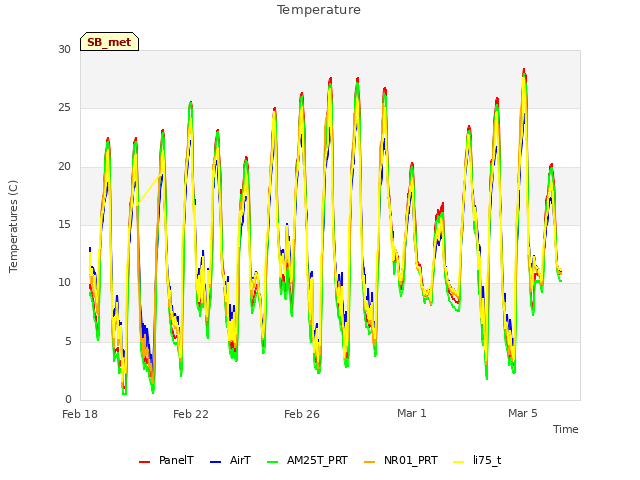Click the SB_met annotation label

click(109, 42)
